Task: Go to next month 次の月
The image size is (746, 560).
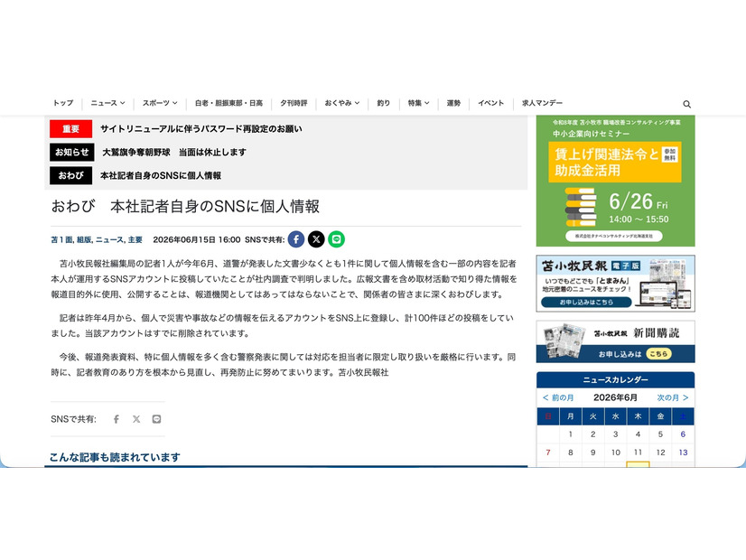Action: click(x=673, y=397)
